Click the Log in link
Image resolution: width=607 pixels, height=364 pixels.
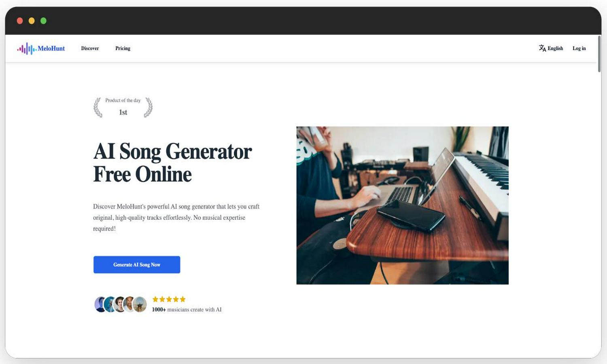[x=579, y=48]
